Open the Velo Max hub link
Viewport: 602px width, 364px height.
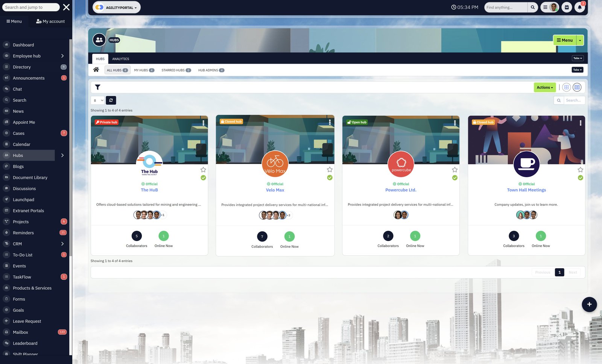[275, 190]
